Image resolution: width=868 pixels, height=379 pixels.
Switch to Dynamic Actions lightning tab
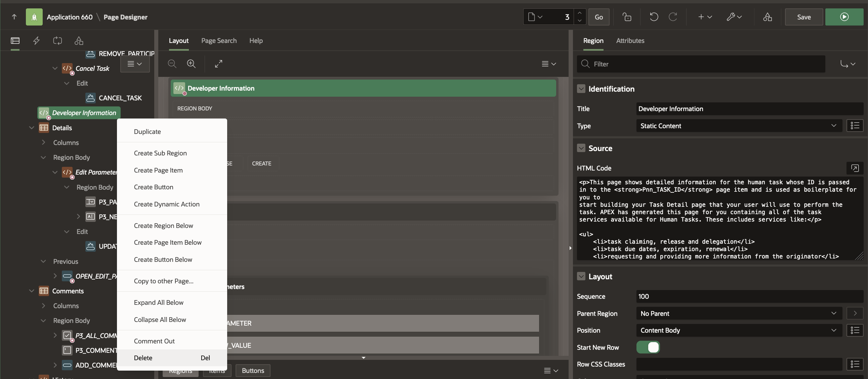tap(36, 41)
